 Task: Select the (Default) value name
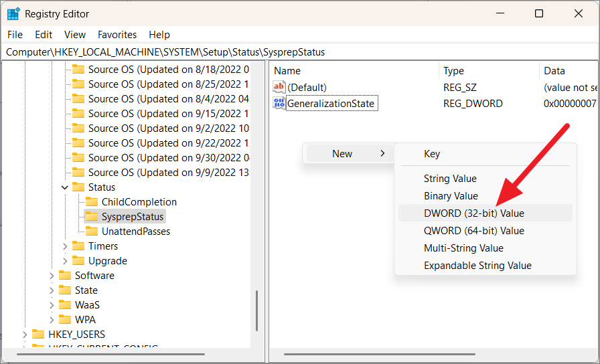pyautogui.click(x=307, y=87)
